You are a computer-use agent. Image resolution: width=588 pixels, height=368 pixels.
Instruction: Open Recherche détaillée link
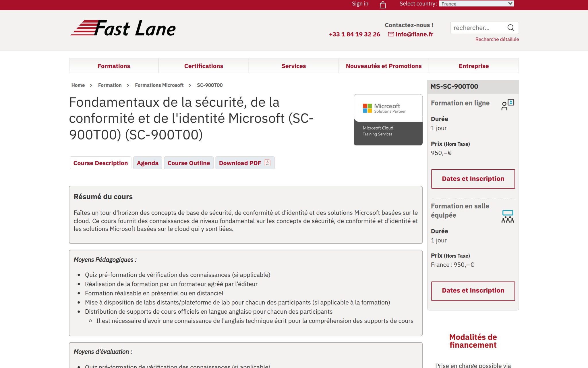[x=497, y=39]
